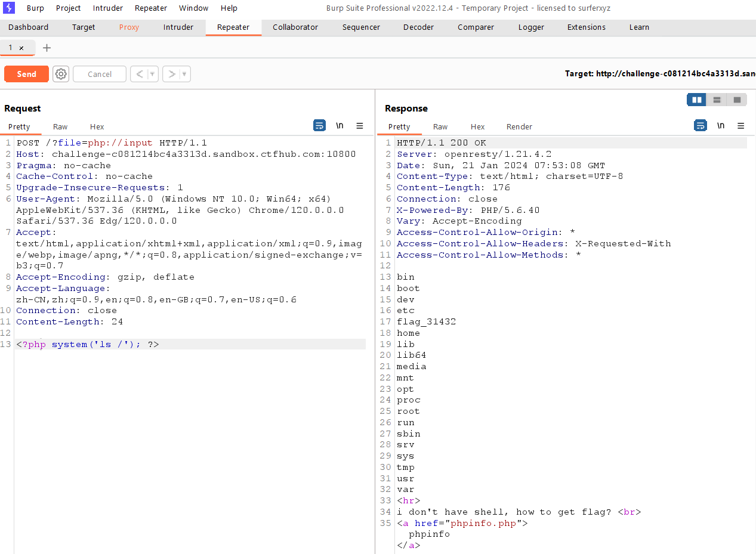Switch to the Learn tab

[x=639, y=27]
